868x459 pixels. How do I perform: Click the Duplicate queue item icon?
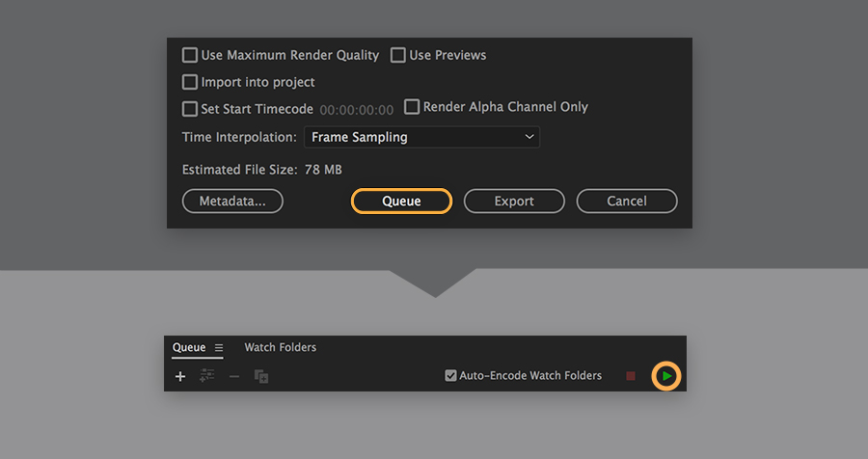click(261, 376)
